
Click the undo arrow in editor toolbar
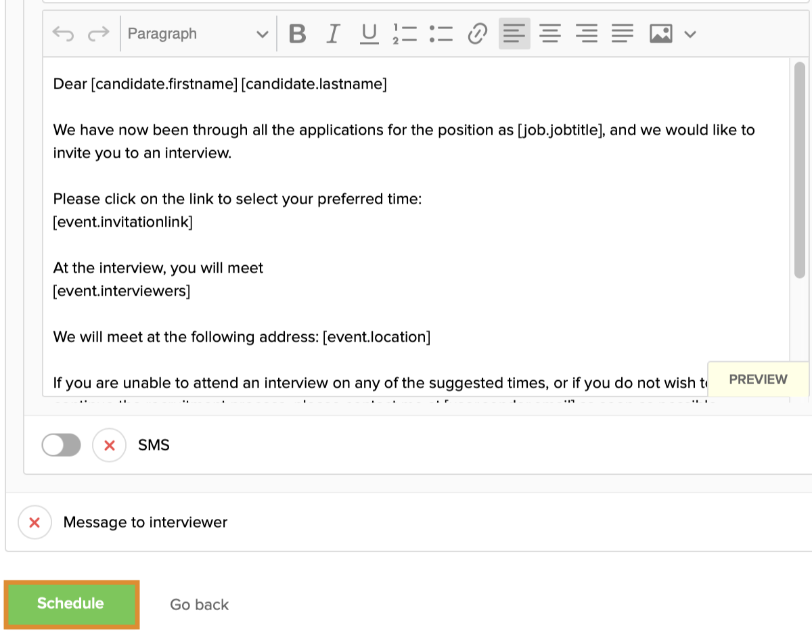[63, 34]
